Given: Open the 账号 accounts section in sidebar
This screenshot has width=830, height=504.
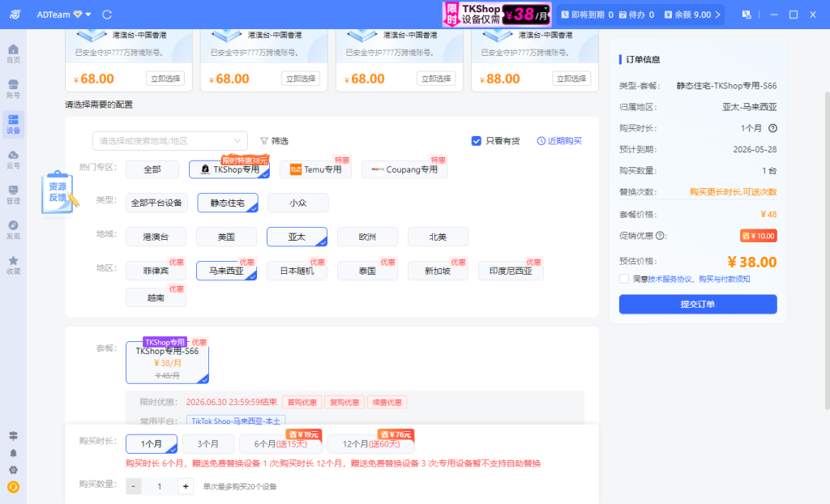Looking at the screenshot, I should coord(13,88).
